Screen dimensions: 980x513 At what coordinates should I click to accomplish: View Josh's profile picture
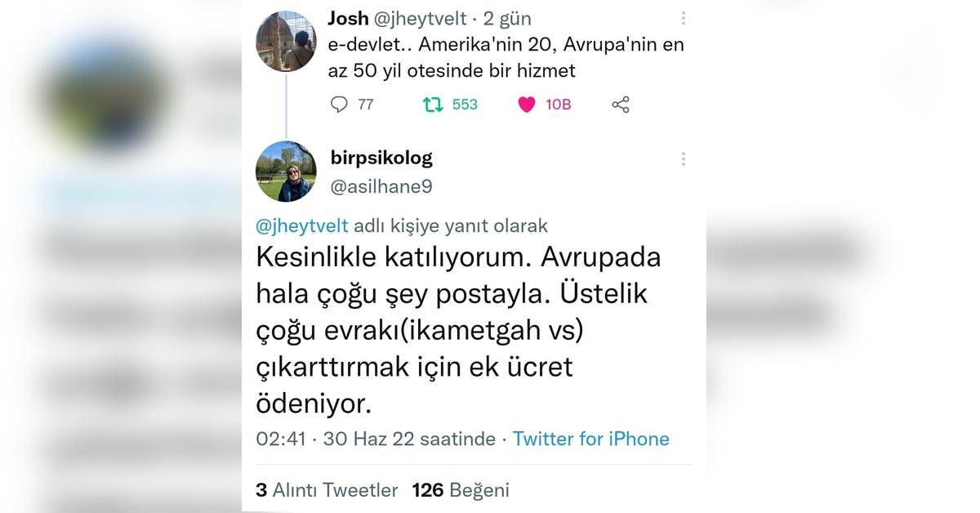tap(286, 41)
